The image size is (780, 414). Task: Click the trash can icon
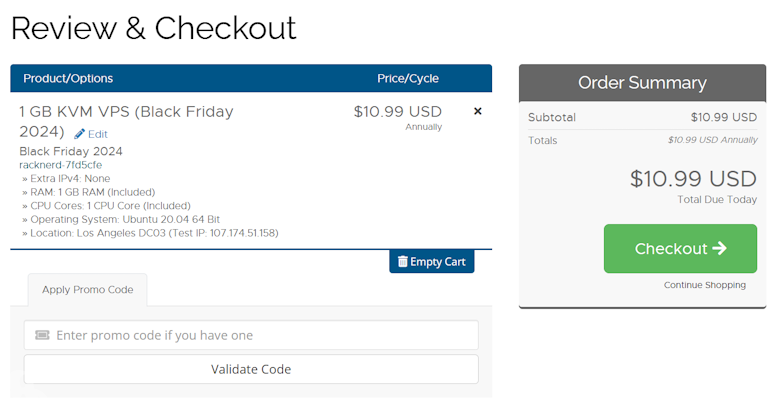point(402,261)
